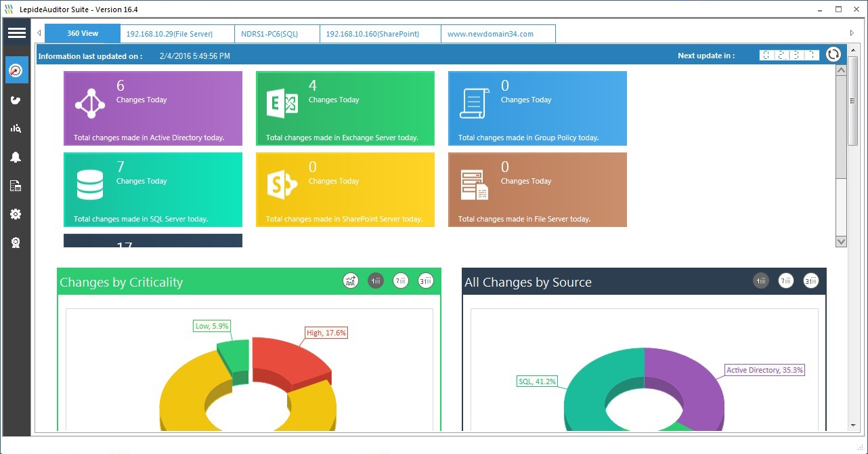868x454 pixels.
Task: Switch to the NDRS1-PC6(SQL) tab
Action: click(277, 33)
